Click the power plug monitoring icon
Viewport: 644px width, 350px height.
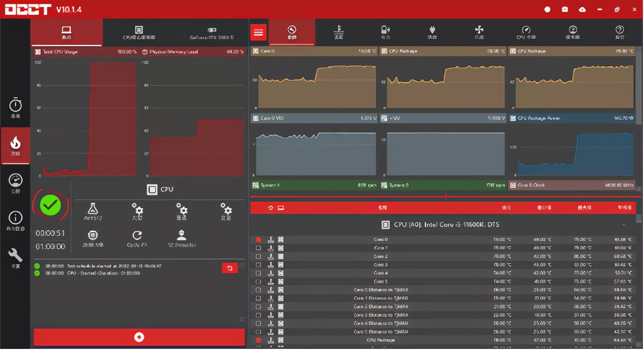coord(432,32)
